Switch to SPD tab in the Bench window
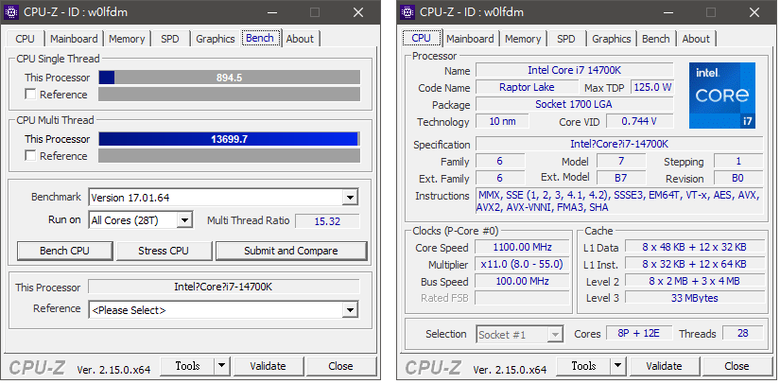 coord(170,39)
